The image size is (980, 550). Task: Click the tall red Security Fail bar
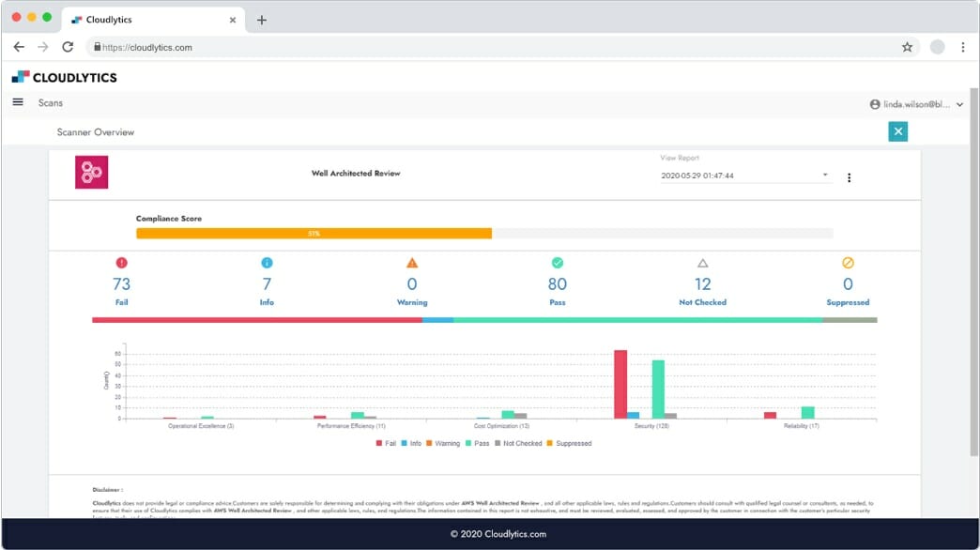pyautogui.click(x=620, y=385)
